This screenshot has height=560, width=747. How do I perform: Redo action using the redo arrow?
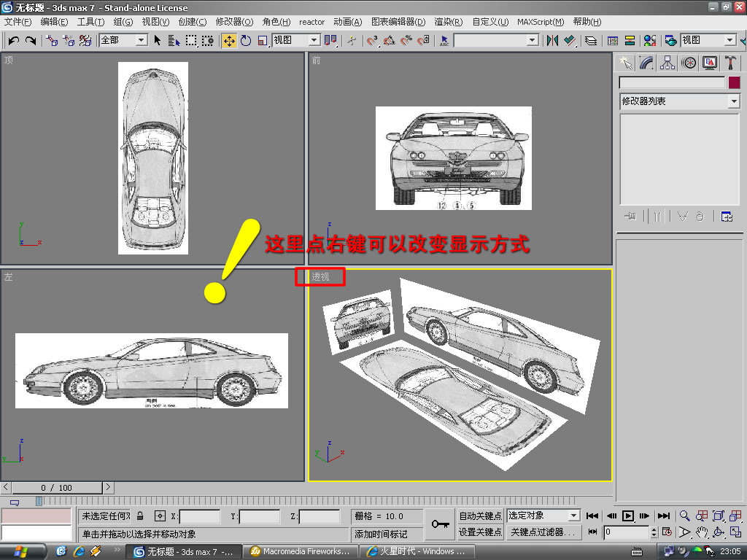(x=31, y=41)
